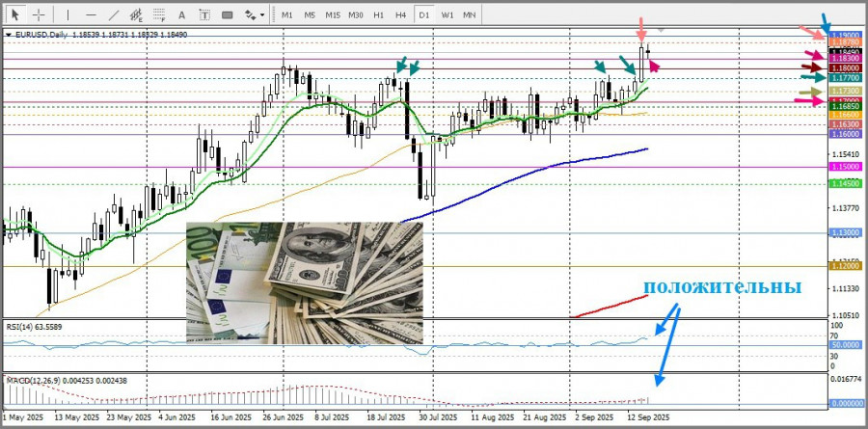Expand the EURUSD,Daily chart title triangle

tap(9, 35)
